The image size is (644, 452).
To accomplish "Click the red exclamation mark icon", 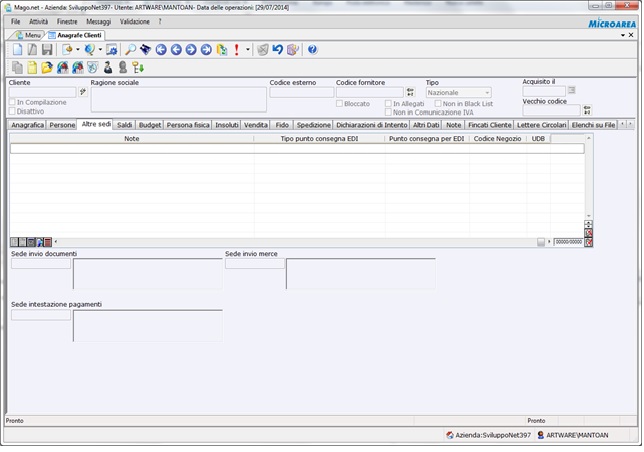I will (x=237, y=49).
